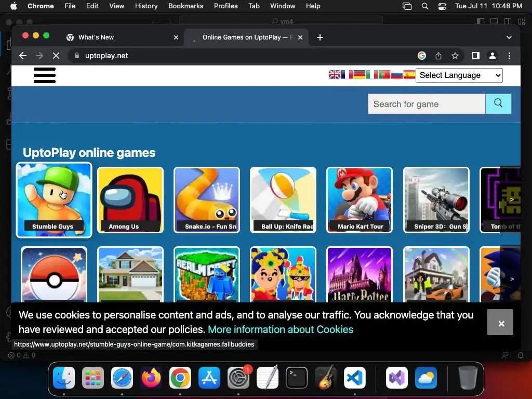The width and height of the screenshot is (532, 399).
Task: Click the date and time in menu bar
Action: tap(488, 6)
